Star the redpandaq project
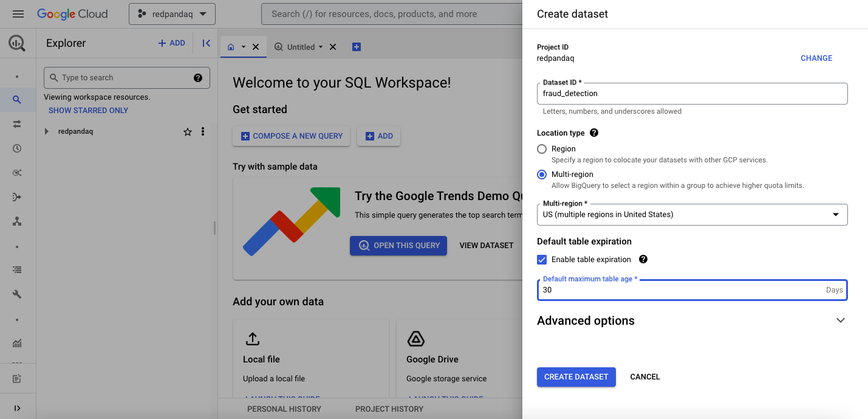Viewport: 868px width, 419px height. tap(188, 131)
